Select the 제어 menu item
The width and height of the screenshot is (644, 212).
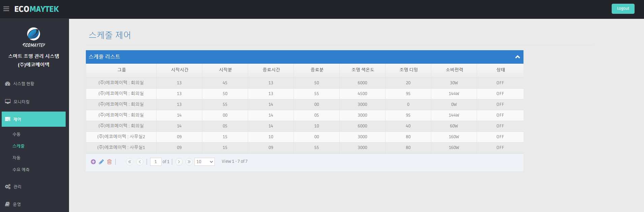pyautogui.click(x=34, y=119)
